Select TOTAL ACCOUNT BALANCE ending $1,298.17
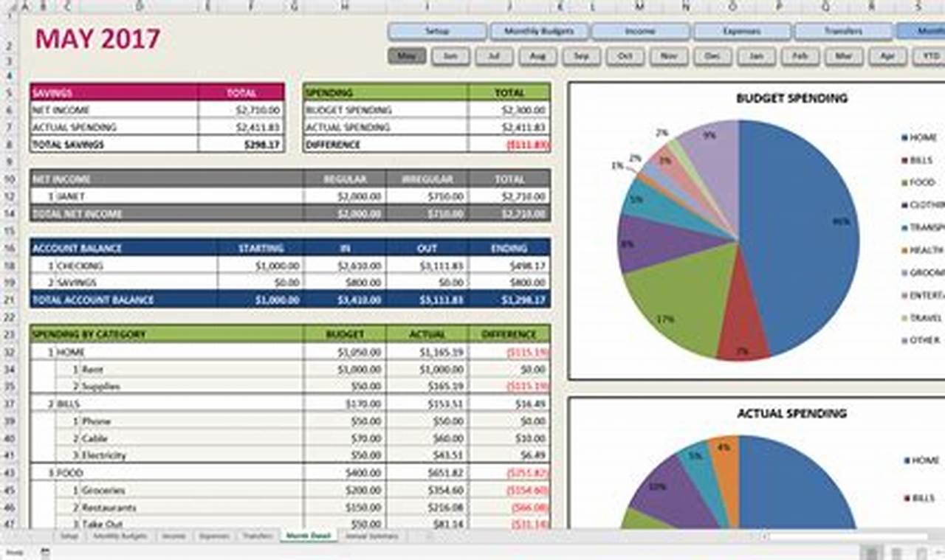Image resolution: width=945 pixels, height=560 pixels. pyautogui.click(x=509, y=300)
